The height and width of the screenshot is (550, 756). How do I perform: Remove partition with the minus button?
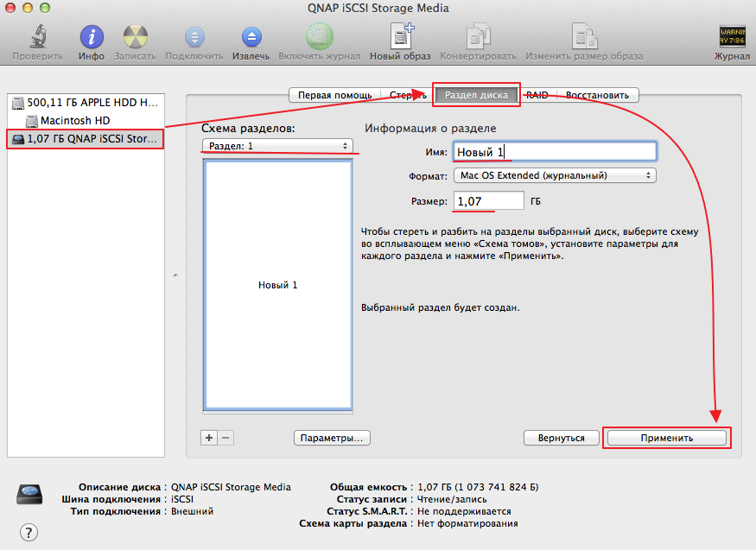click(x=226, y=438)
